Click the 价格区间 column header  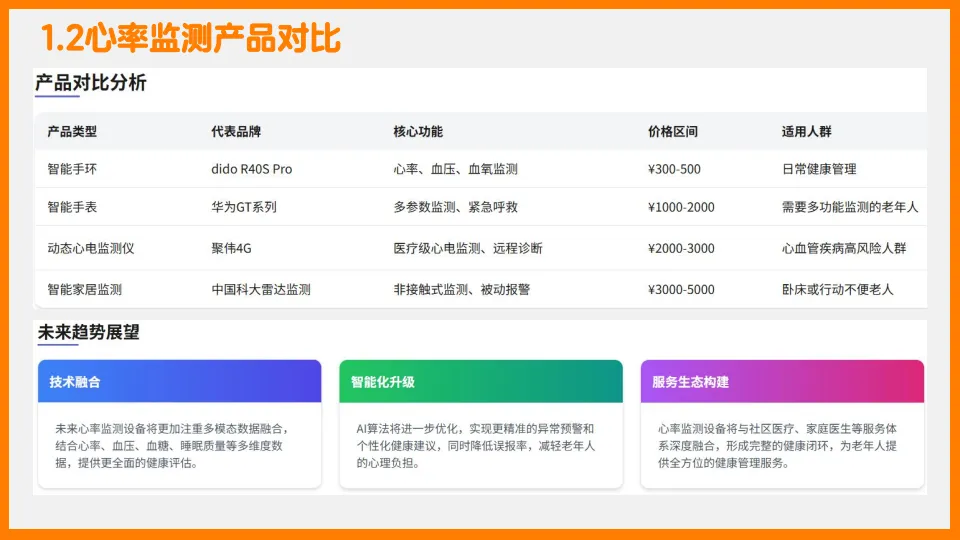coord(673,132)
